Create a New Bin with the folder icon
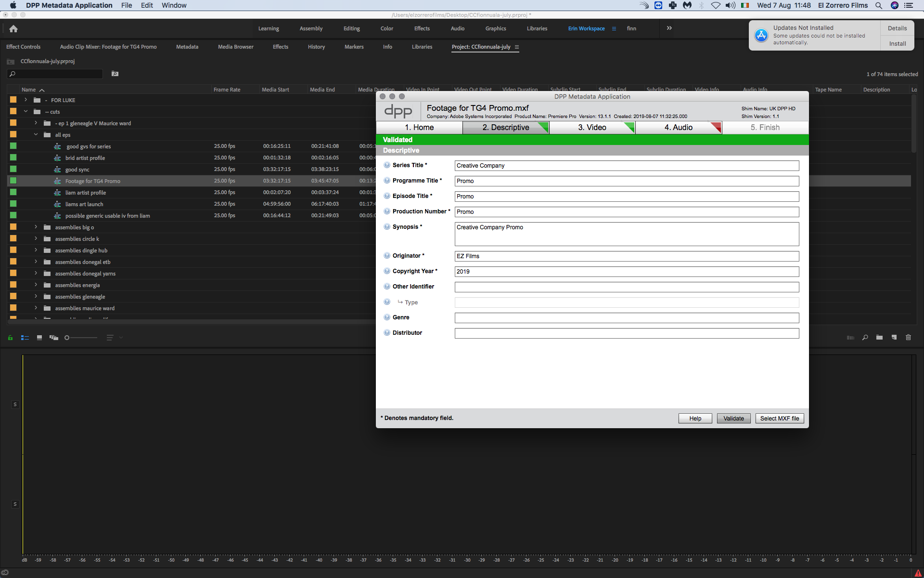The image size is (924, 578). coord(879,338)
